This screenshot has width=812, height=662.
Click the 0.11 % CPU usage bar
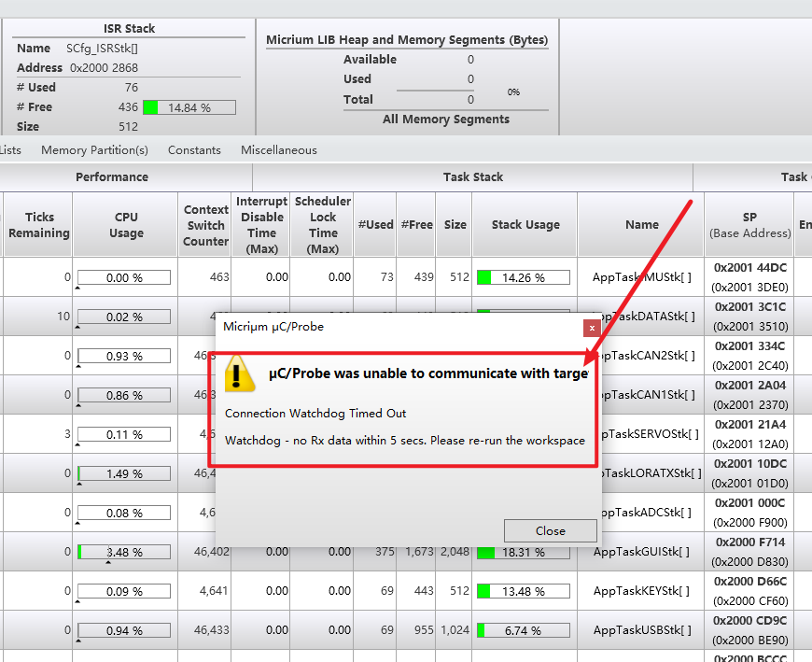(x=124, y=434)
